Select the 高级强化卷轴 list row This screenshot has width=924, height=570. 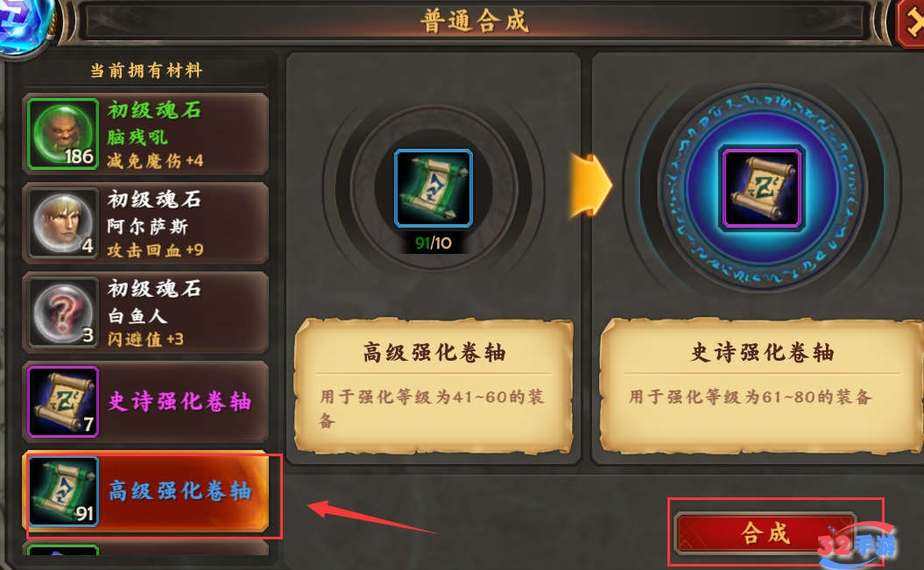pos(146,491)
